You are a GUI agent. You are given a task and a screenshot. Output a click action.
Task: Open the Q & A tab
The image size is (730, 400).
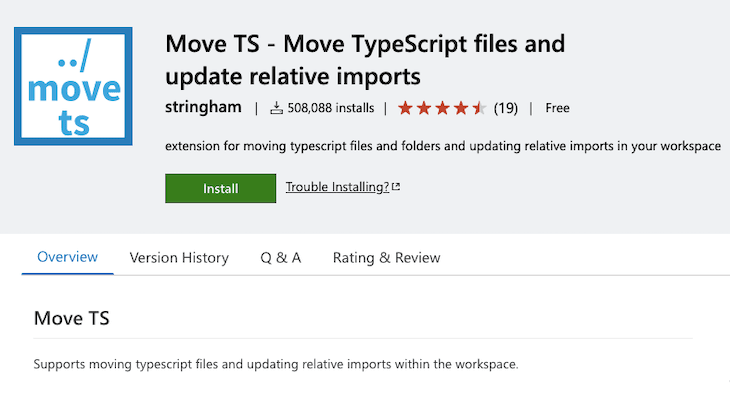(281, 258)
